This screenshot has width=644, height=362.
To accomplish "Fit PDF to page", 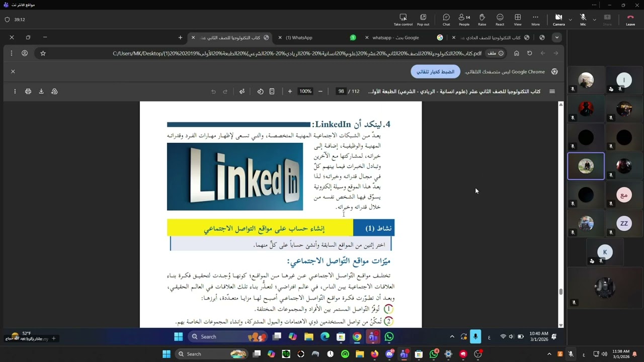I will coord(272,92).
